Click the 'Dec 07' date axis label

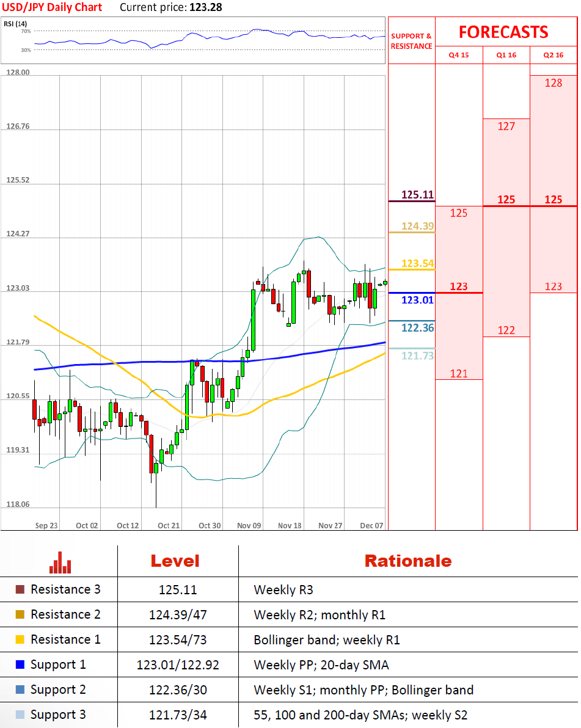click(x=371, y=526)
